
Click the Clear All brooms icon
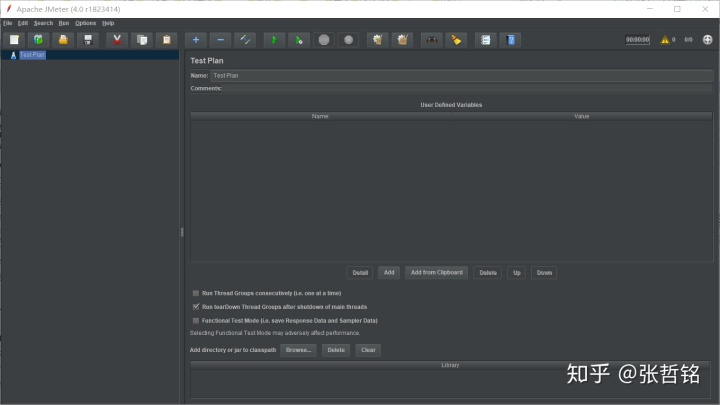point(402,40)
